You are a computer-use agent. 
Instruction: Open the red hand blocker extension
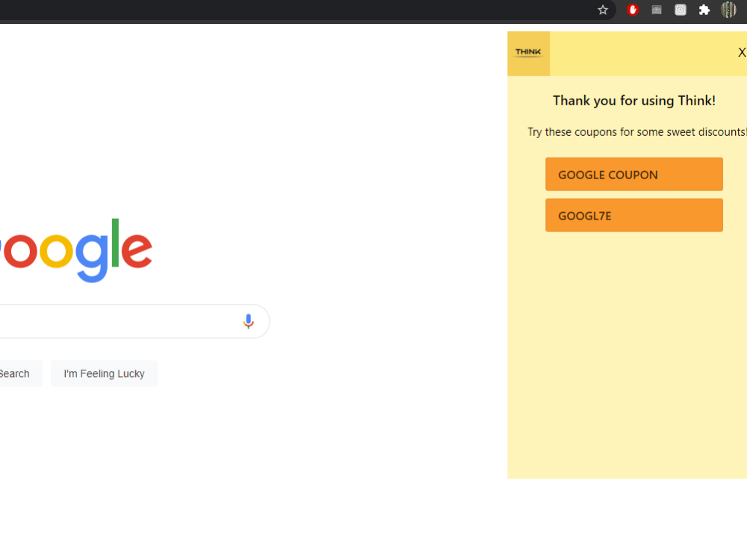click(x=633, y=10)
